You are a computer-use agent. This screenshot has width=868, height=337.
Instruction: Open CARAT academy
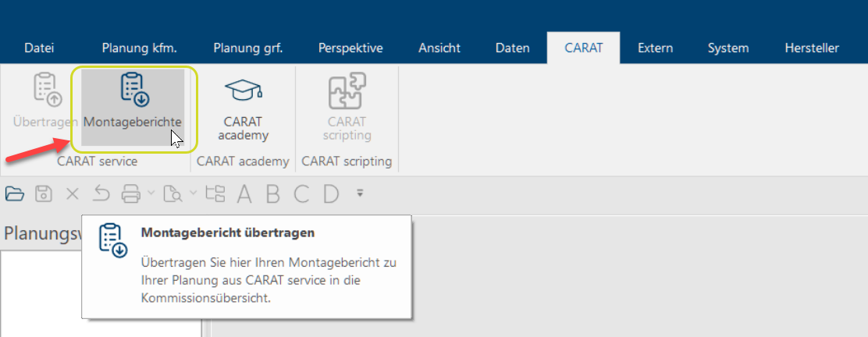click(243, 108)
